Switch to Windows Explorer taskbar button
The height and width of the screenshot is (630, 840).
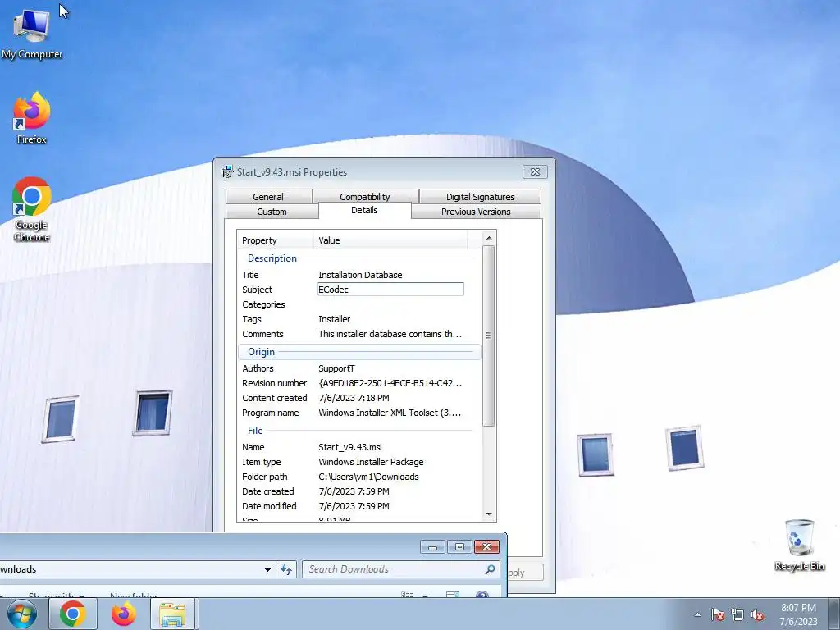point(174,614)
